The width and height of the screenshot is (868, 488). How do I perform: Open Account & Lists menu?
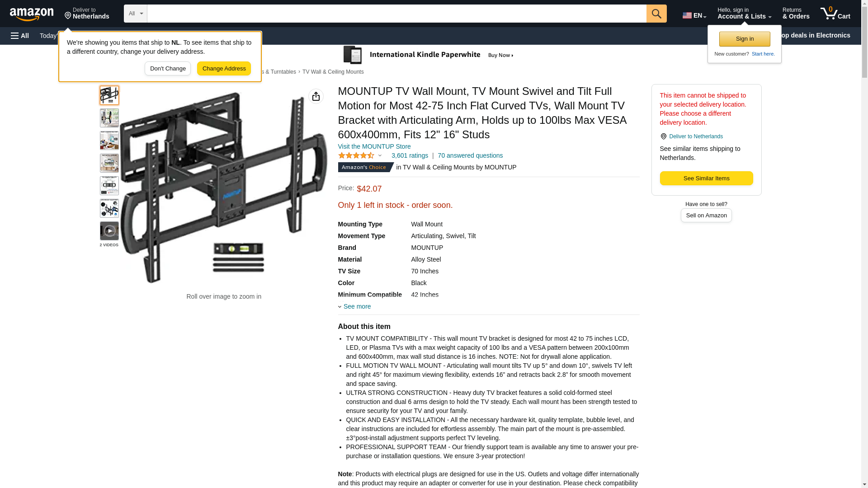click(744, 14)
